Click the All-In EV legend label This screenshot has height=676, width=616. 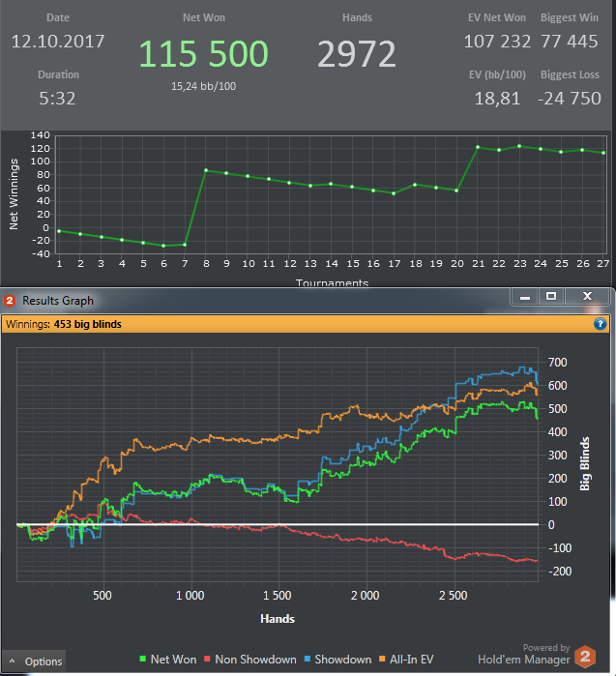(412, 660)
